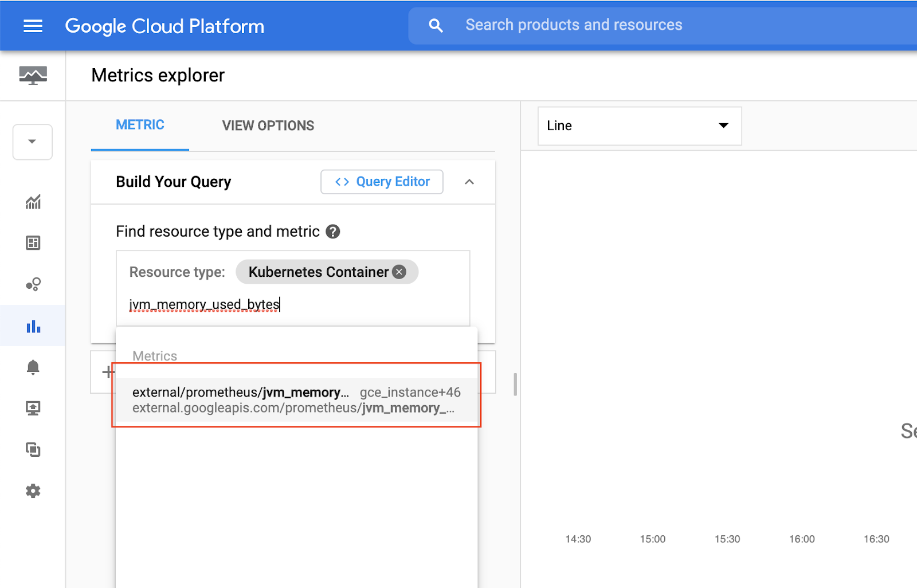
Task: Open the Query Editor
Action: [382, 182]
